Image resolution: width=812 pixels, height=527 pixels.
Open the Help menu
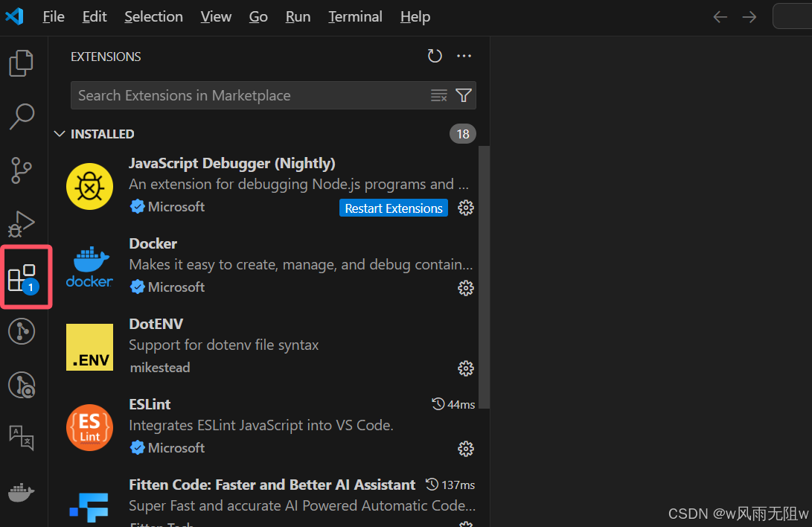(x=415, y=16)
